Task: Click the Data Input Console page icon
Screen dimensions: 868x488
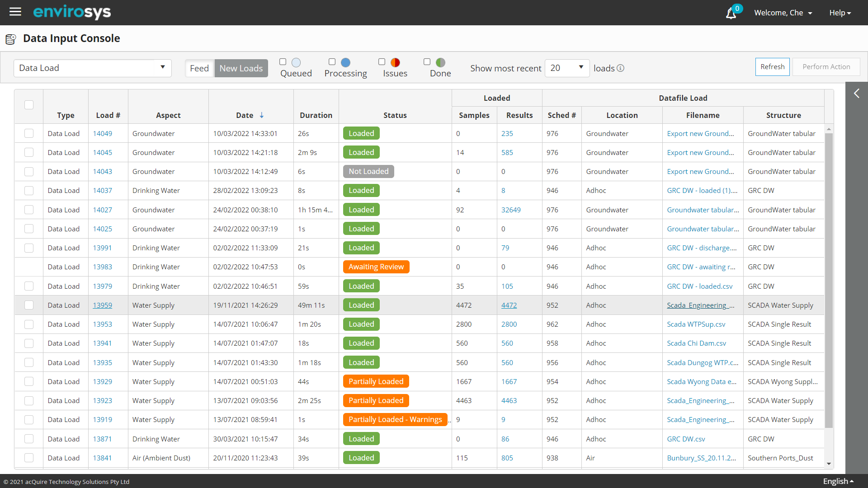Action: (x=11, y=39)
